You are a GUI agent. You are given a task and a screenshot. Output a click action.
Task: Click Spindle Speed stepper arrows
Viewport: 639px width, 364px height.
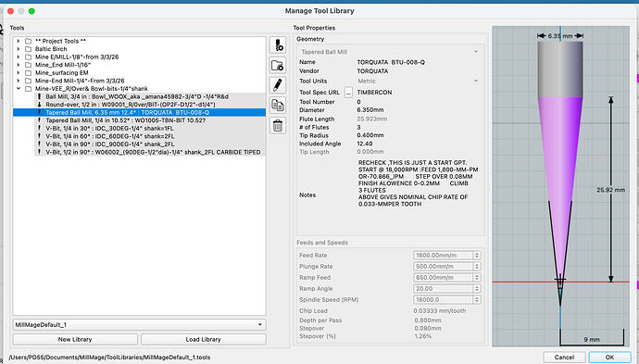(477, 299)
